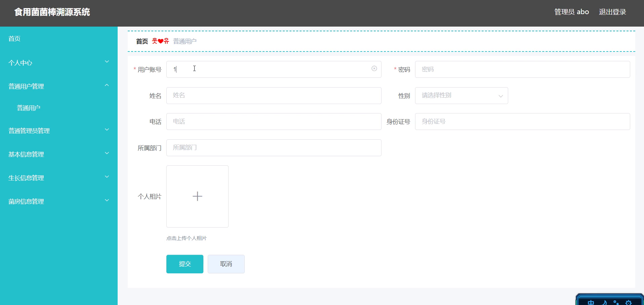Click the 所属部门 input field
Screen dimensions: 644x305
point(274,148)
